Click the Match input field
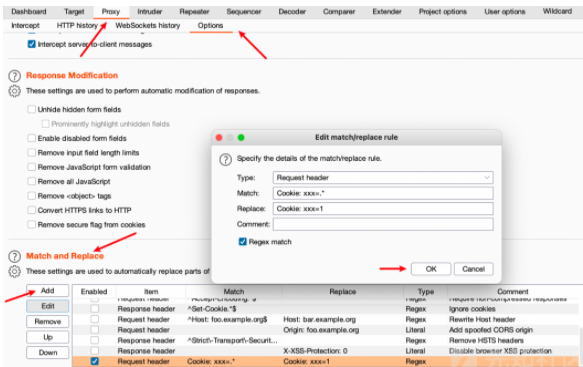Viewport: 583px width, 367px height. tap(383, 193)
